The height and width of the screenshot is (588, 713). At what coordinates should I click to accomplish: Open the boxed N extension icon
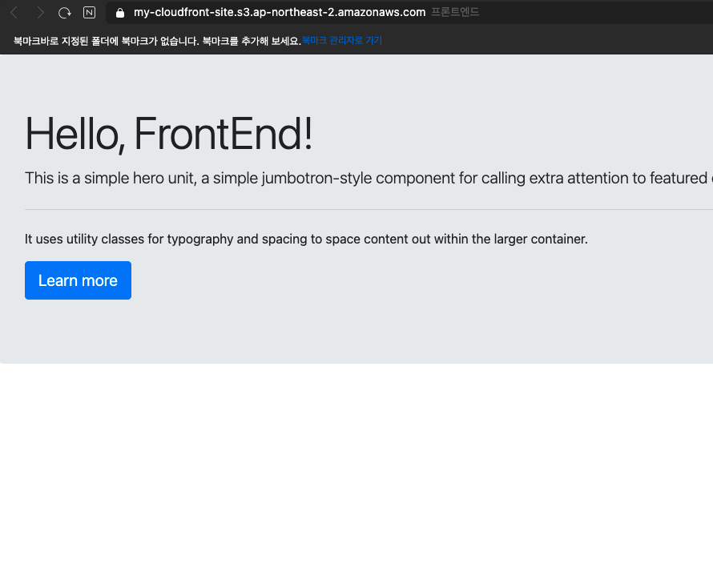(x=89, y=13)
